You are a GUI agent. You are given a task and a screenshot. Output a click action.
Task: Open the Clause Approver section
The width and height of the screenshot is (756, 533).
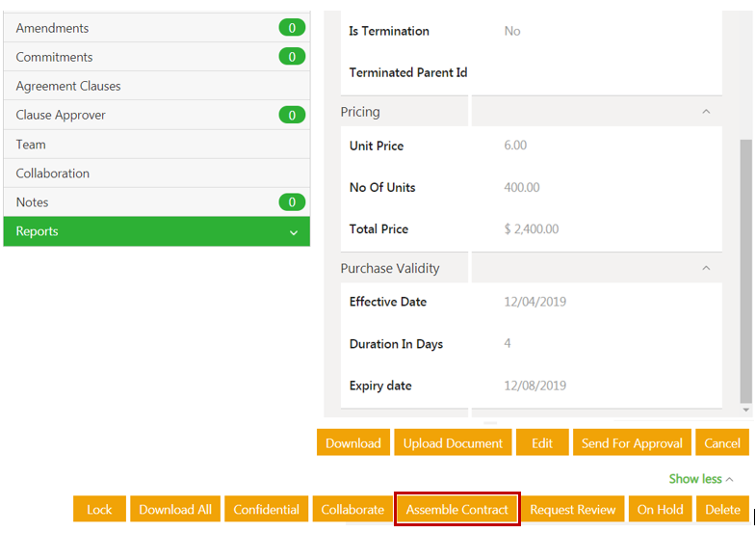coord(61,115)
